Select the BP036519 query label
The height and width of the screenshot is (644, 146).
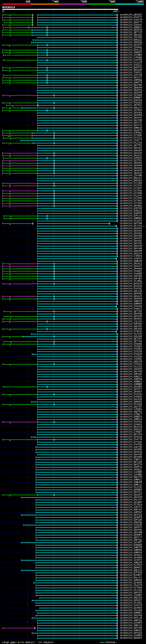pos(8,7)
